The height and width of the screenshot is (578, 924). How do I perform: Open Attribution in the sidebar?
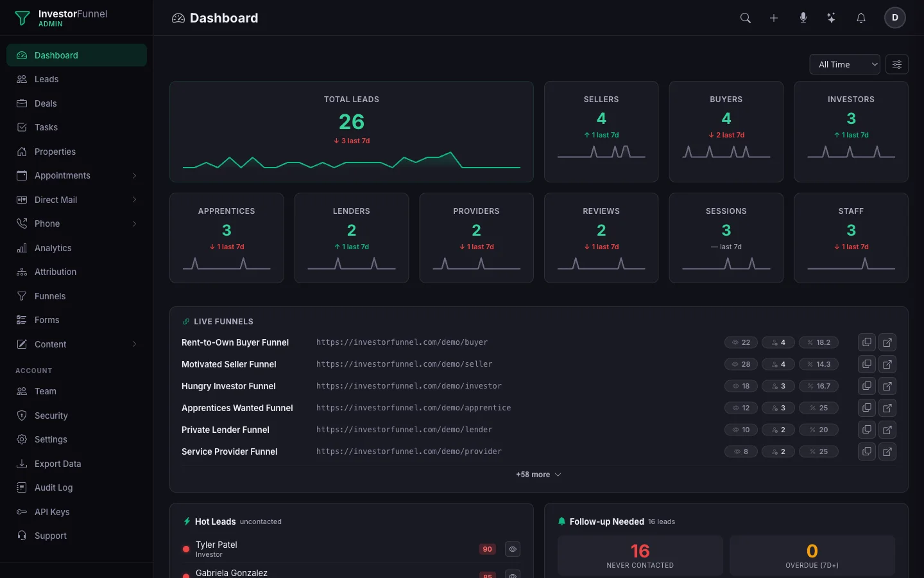tap(76, 272)
